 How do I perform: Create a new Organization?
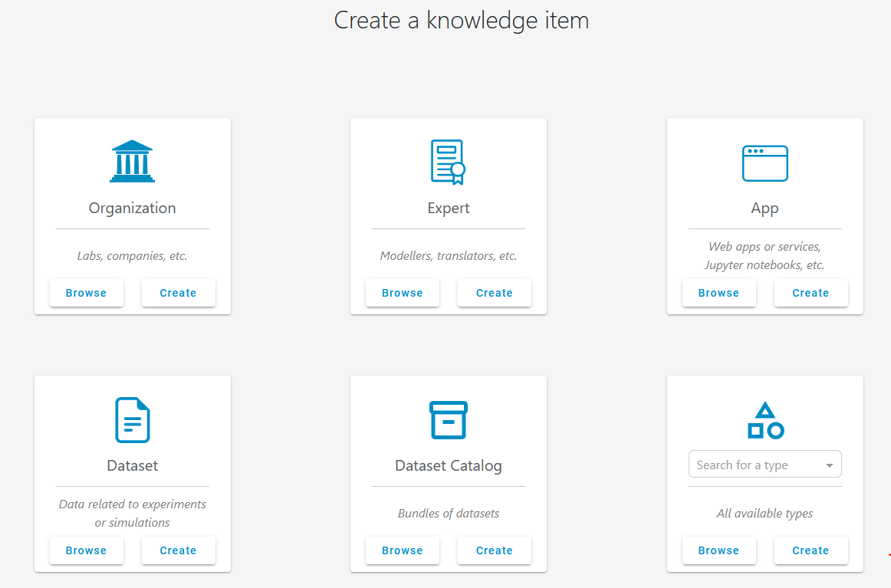coord(179,293)
